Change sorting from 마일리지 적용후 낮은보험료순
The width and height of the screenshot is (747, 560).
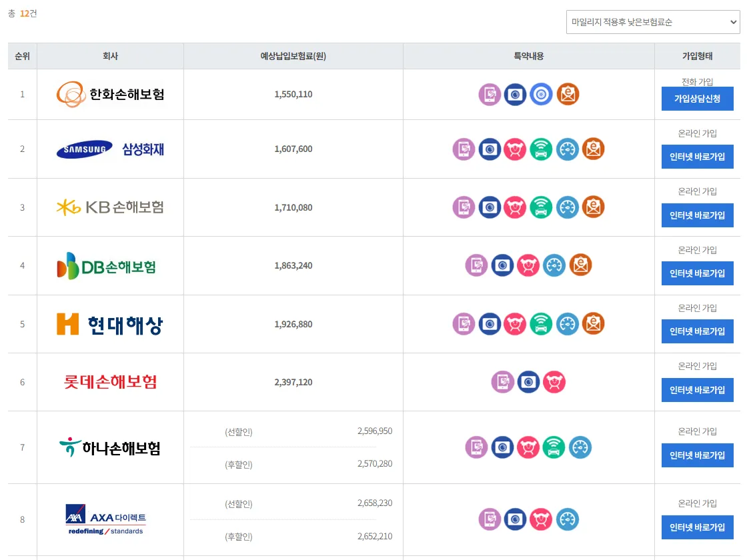tap(652, 21)
